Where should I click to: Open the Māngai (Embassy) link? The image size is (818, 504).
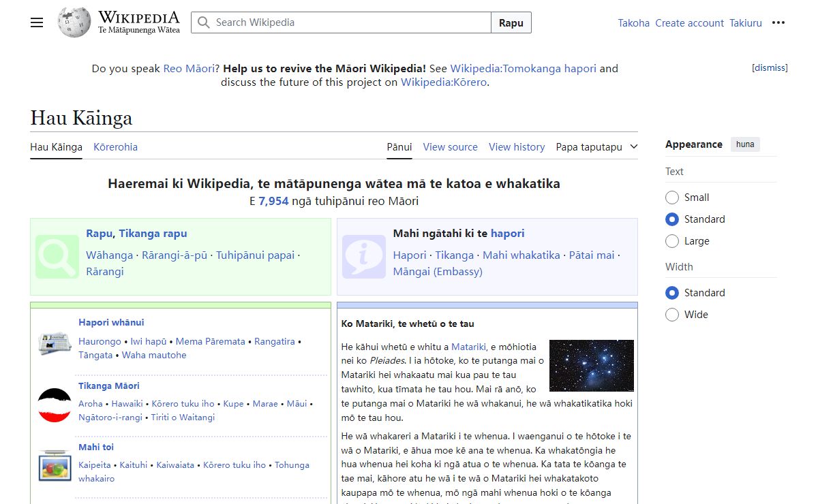point(438,271)
